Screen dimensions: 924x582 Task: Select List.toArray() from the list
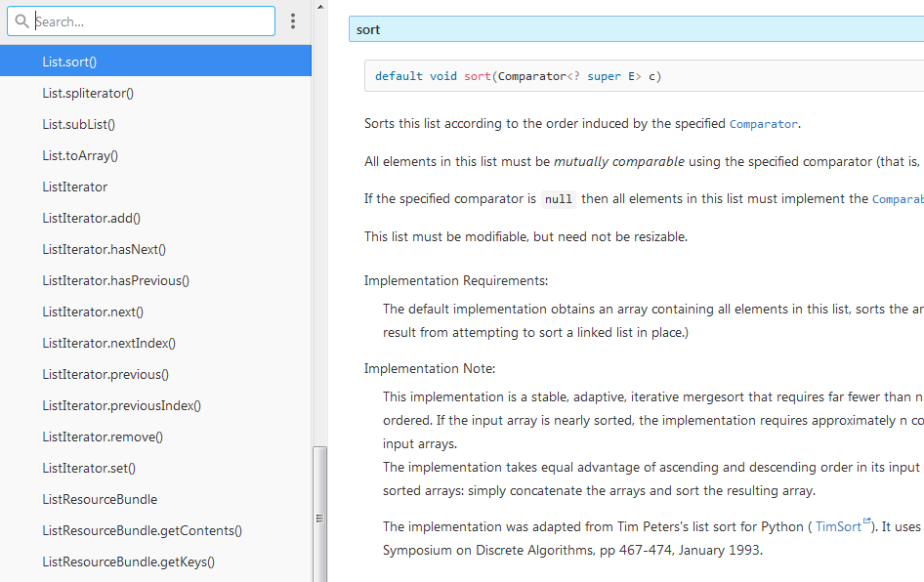pyautogui.click(x=80, y=155)
